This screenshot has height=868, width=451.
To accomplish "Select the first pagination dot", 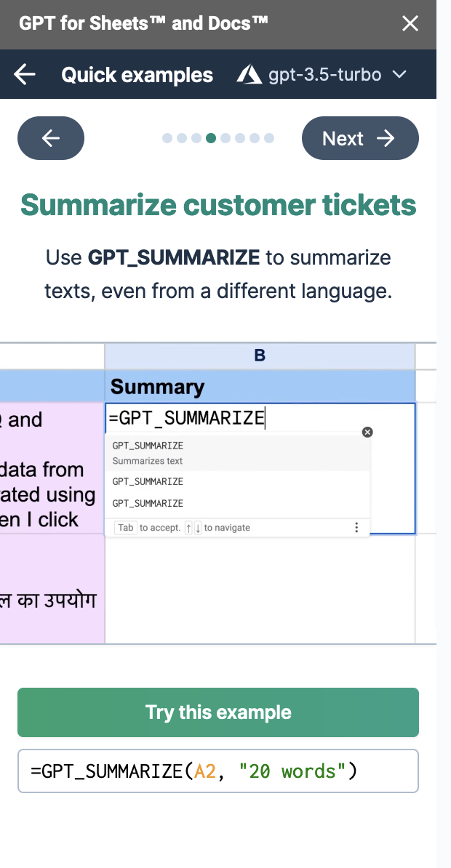I will click(167, 138).
